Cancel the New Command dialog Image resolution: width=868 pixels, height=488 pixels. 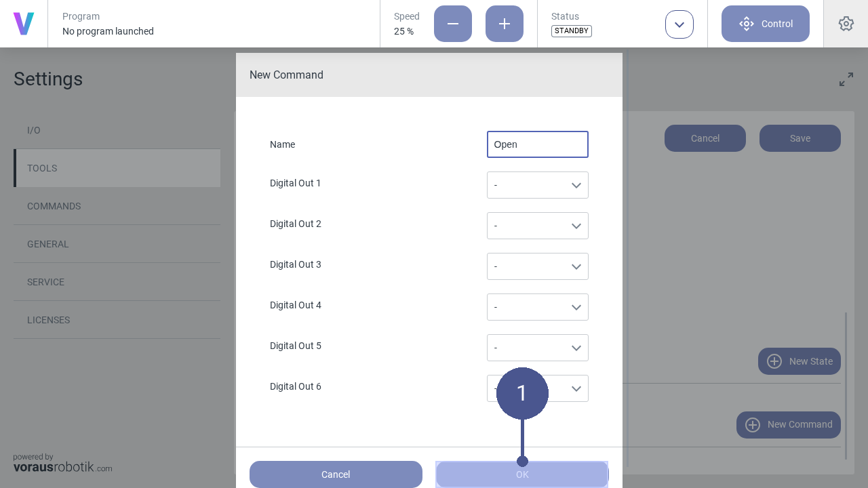[336, 474]
